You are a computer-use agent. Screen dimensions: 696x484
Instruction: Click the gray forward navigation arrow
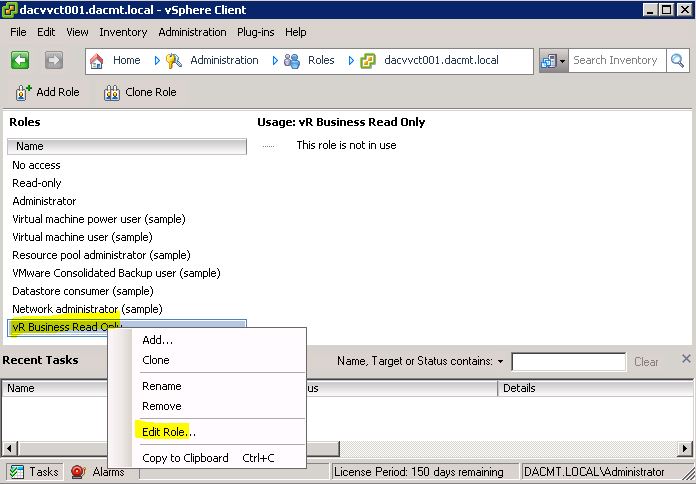coord(54,60)
